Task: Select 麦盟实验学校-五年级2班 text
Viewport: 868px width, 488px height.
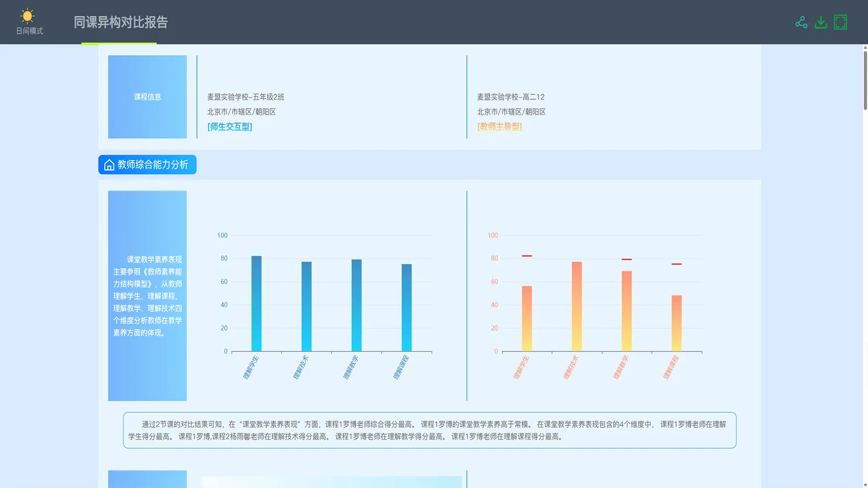Action: point(246,97)
